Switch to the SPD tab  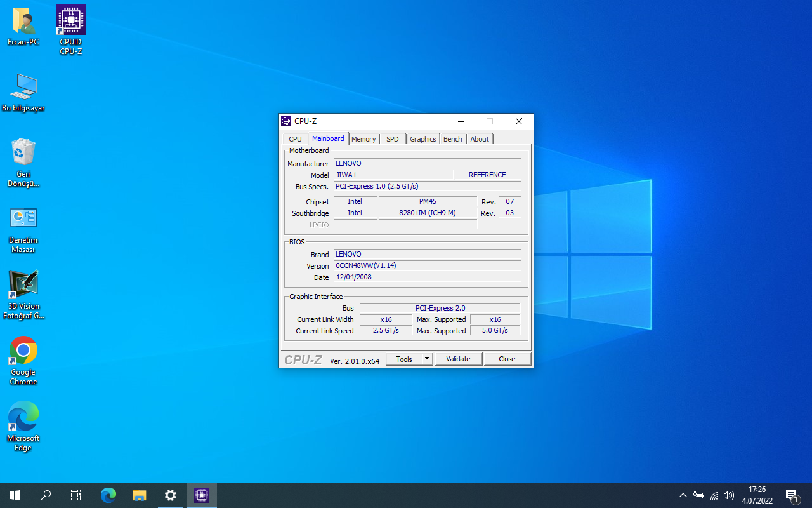[393, 139]
